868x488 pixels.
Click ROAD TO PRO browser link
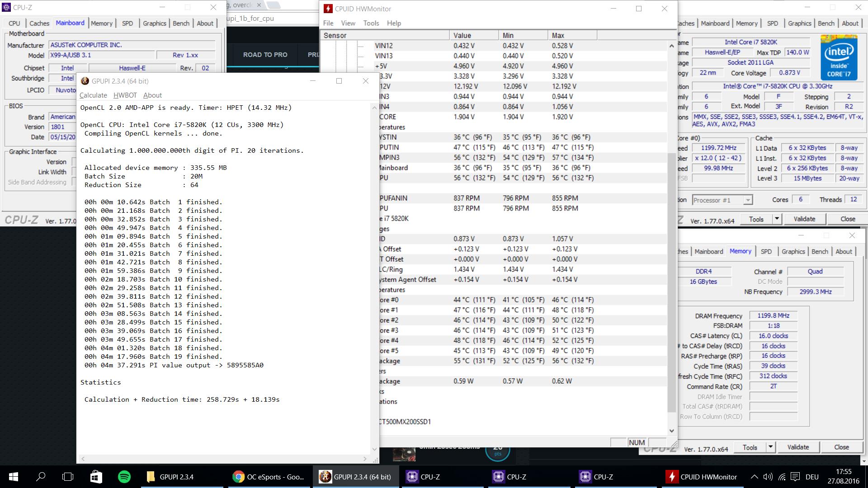coord(265,55)
